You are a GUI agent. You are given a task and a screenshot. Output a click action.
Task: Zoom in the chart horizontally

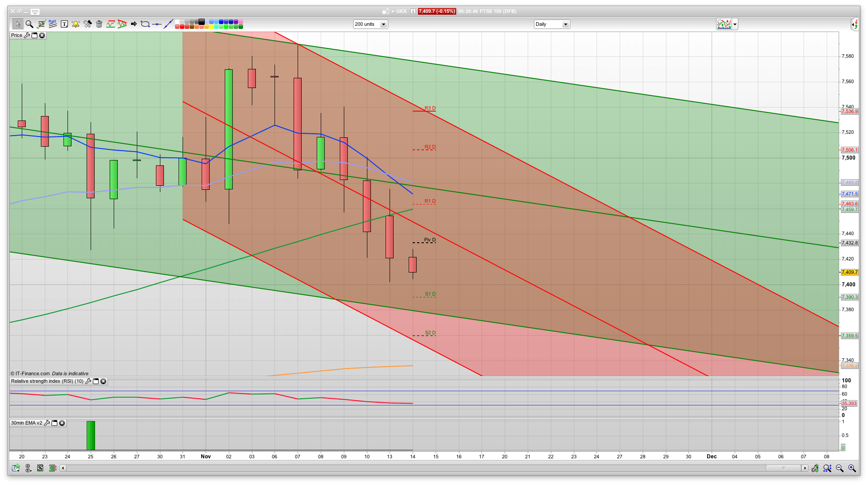pos(852,468)
